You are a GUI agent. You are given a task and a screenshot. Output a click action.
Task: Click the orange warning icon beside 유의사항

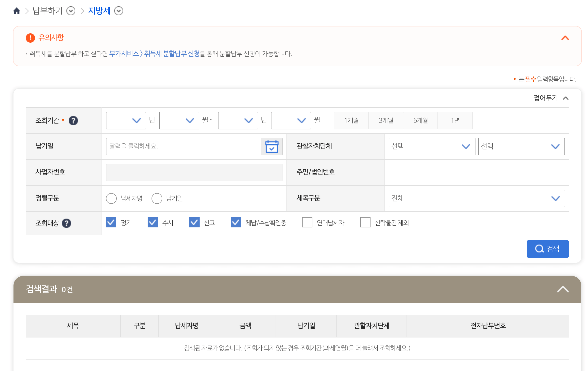pos(30,37)
